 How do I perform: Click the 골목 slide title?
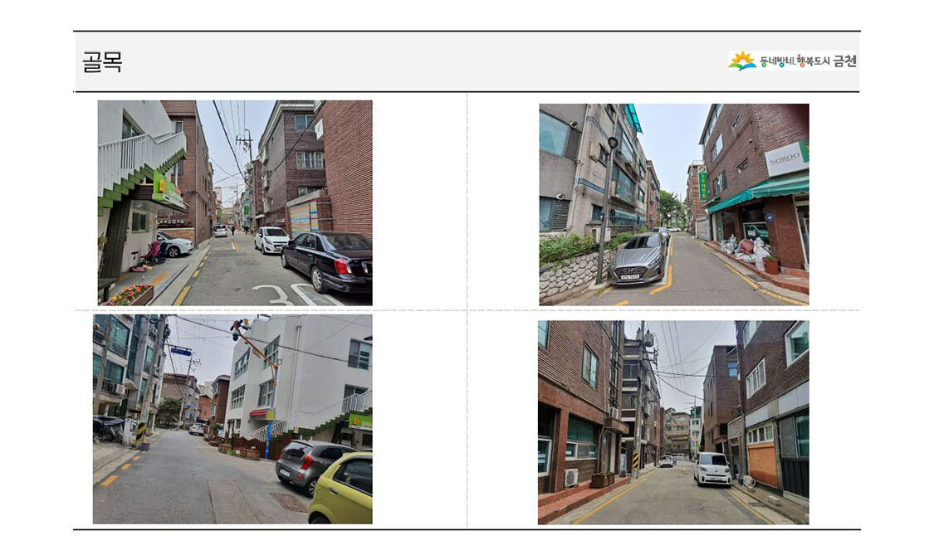103,62
